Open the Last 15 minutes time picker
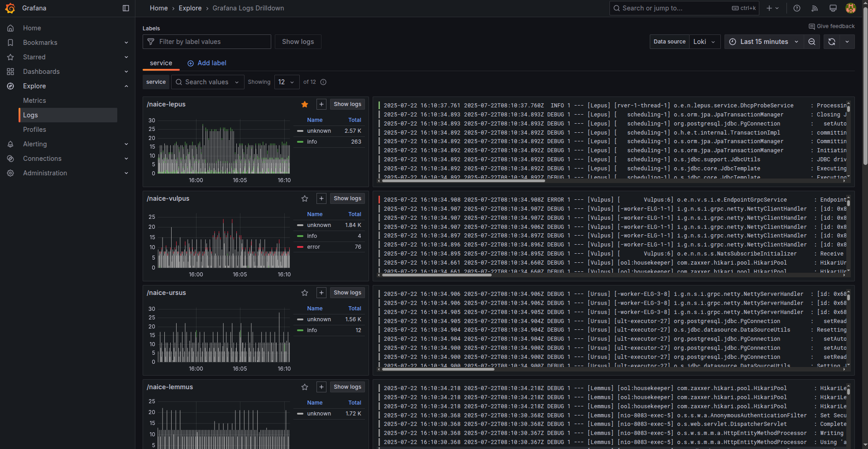Viewport: 868px width, 449px height. pos(764,42)
